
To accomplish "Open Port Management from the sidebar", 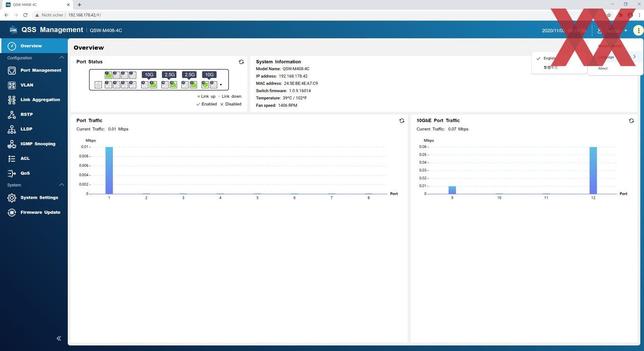I will tap(34, 70).
